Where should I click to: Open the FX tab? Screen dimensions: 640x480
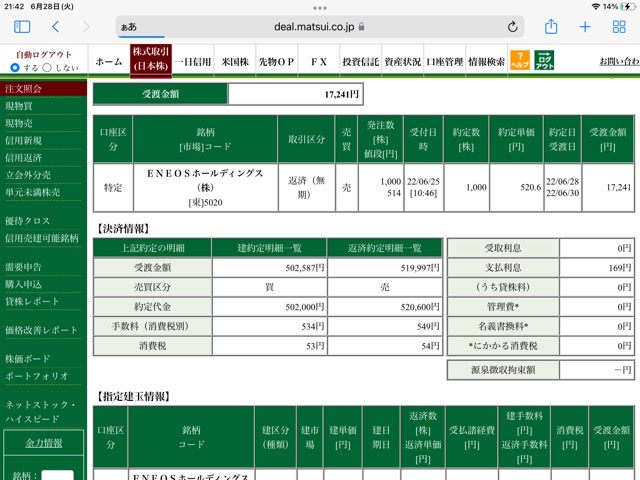319,62
